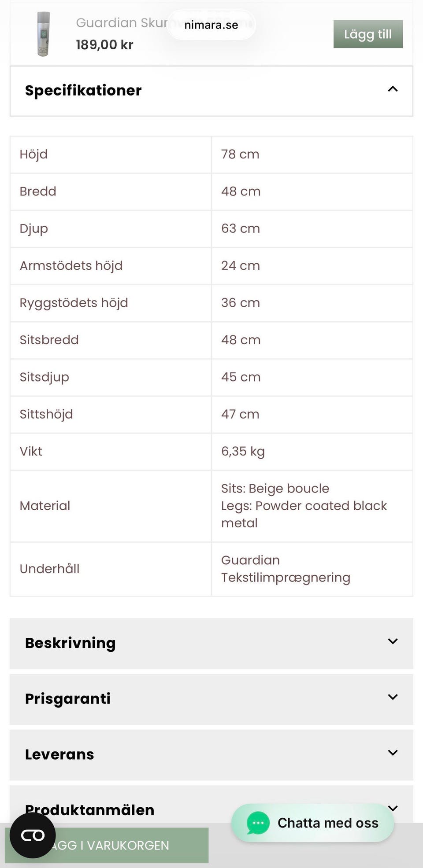Click the Specifikationer section heading
The height and width of the screenshot is (868, 423).
pyautogui.click(x=83, y=90)
